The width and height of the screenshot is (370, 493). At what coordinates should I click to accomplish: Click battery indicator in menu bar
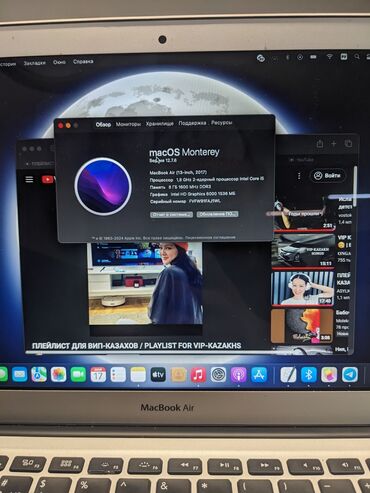click(x=313, y=57)
